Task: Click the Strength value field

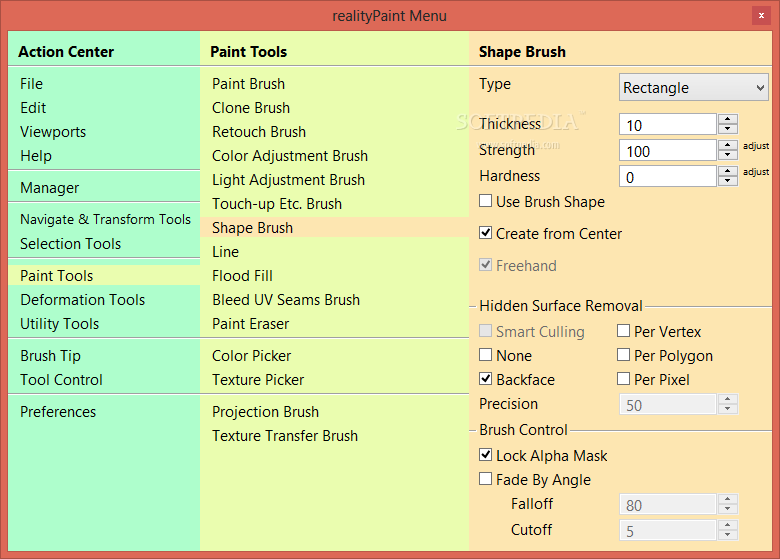Action: click(x=668, y=150)
